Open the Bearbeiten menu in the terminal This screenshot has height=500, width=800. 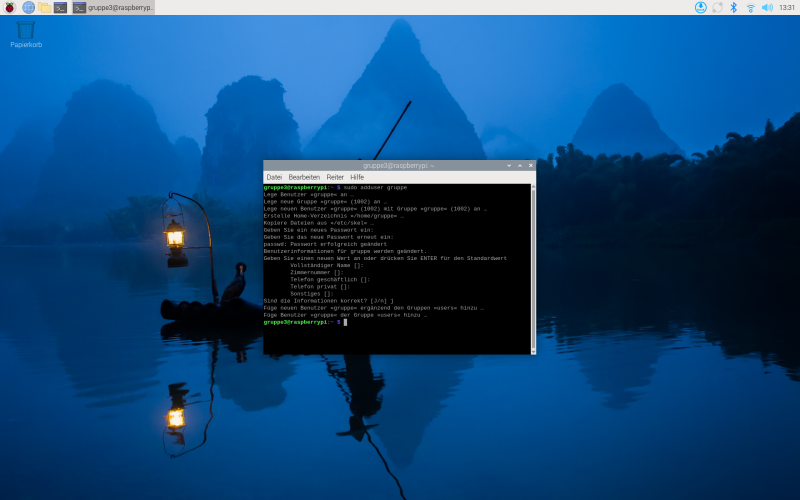tap(304, 177)
